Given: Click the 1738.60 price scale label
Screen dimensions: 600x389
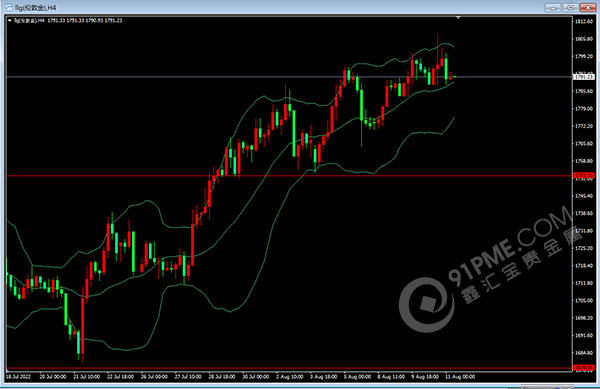Looking at the screenshot, I should [584, 213].
